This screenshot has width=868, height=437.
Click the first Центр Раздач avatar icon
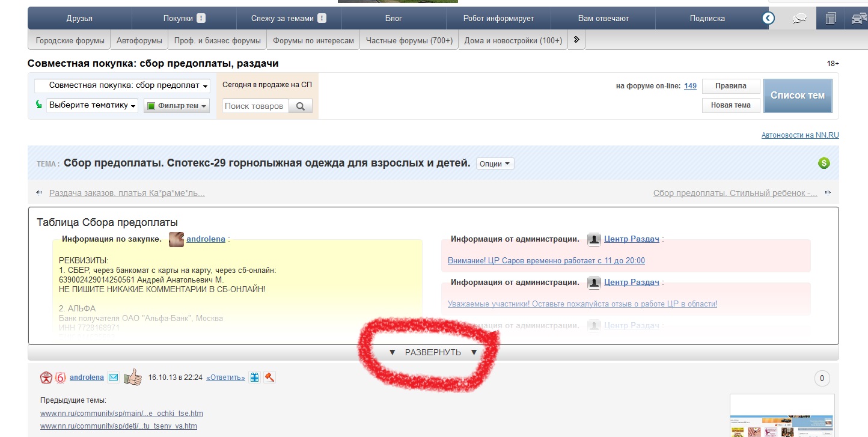[x=594, y=239]
